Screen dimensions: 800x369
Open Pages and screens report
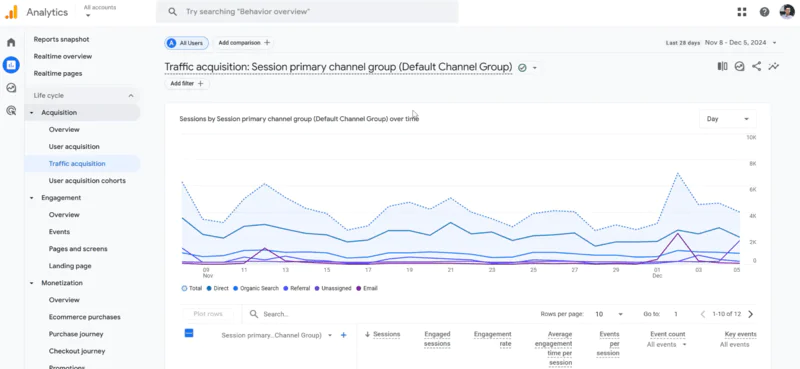(78, 249)
